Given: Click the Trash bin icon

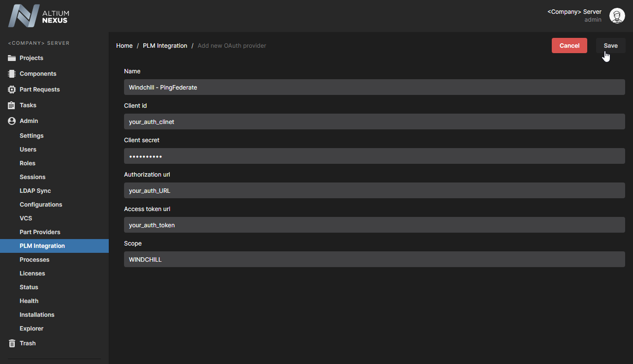Looking at the screenshot, I should [12, 343].
